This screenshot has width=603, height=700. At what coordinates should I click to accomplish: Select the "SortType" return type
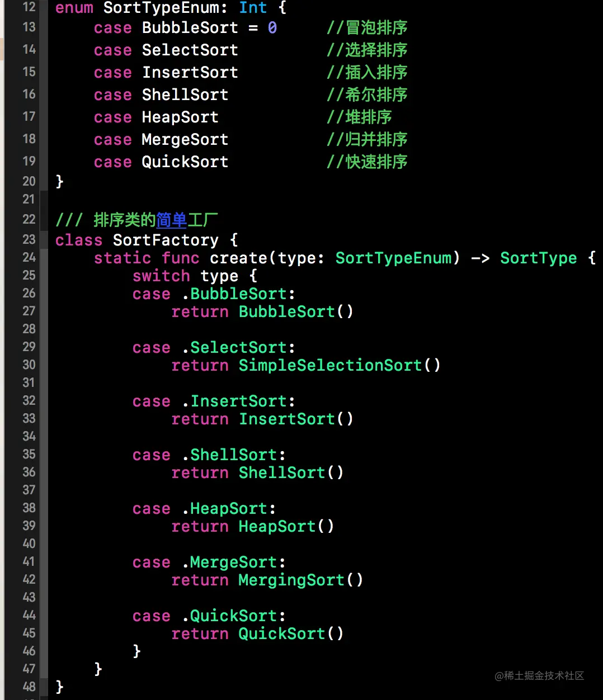tap(538, 258)
